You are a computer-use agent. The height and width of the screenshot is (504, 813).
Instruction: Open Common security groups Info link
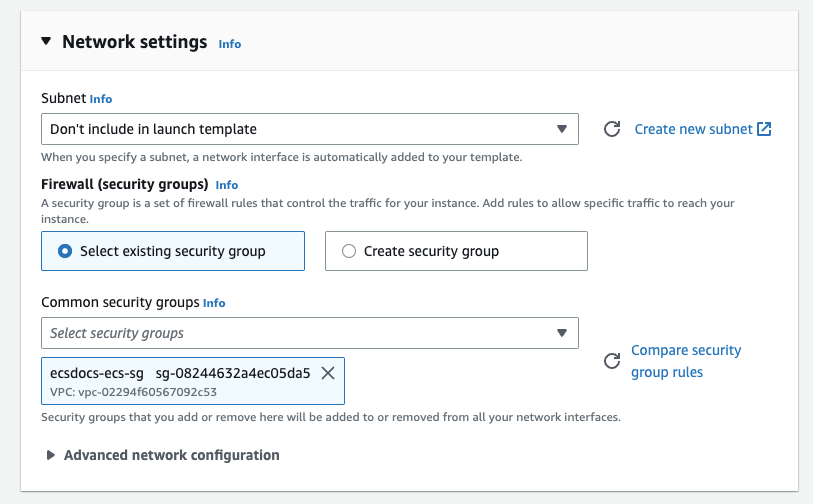click(x=214, y=302)
